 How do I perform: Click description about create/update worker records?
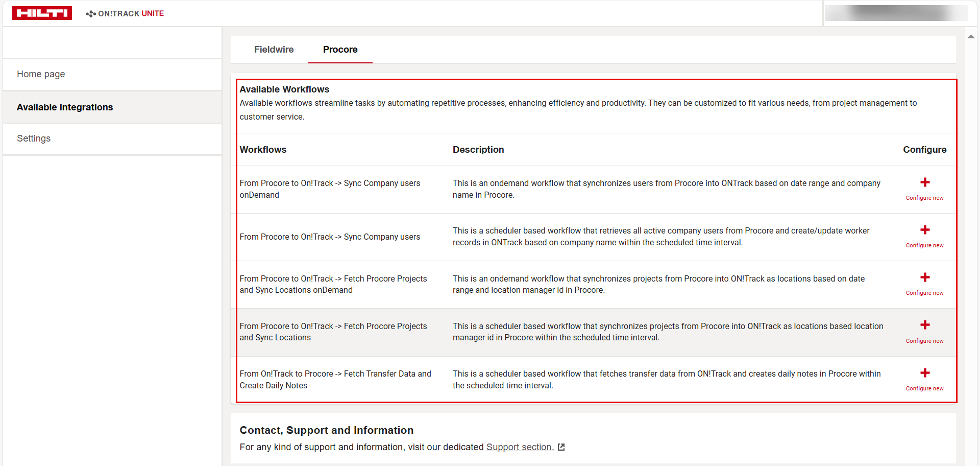pyautogui.click(x=661, y=237)
